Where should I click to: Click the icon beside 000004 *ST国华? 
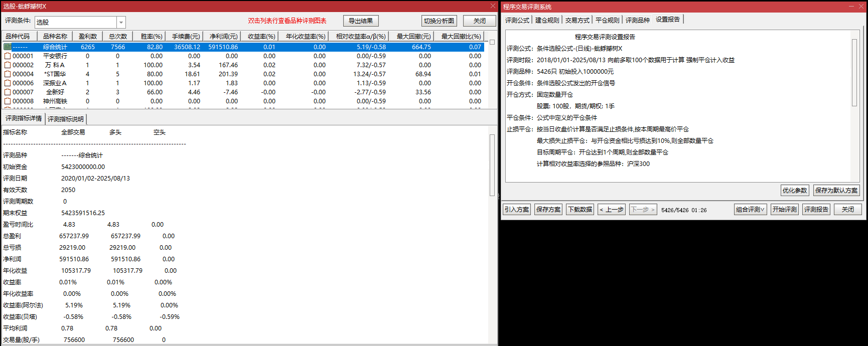point(8,74)
